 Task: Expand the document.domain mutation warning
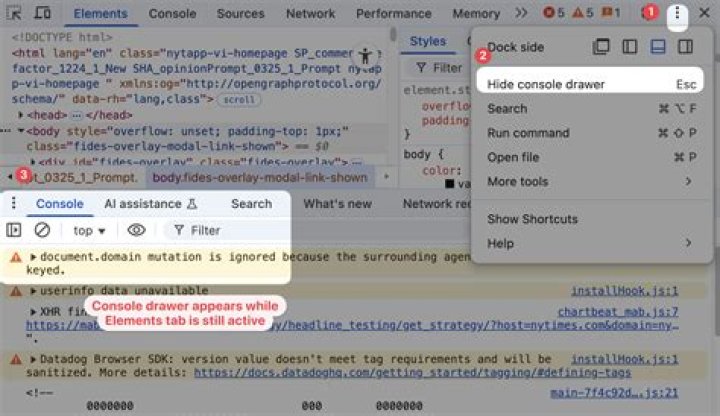point(33,257)
